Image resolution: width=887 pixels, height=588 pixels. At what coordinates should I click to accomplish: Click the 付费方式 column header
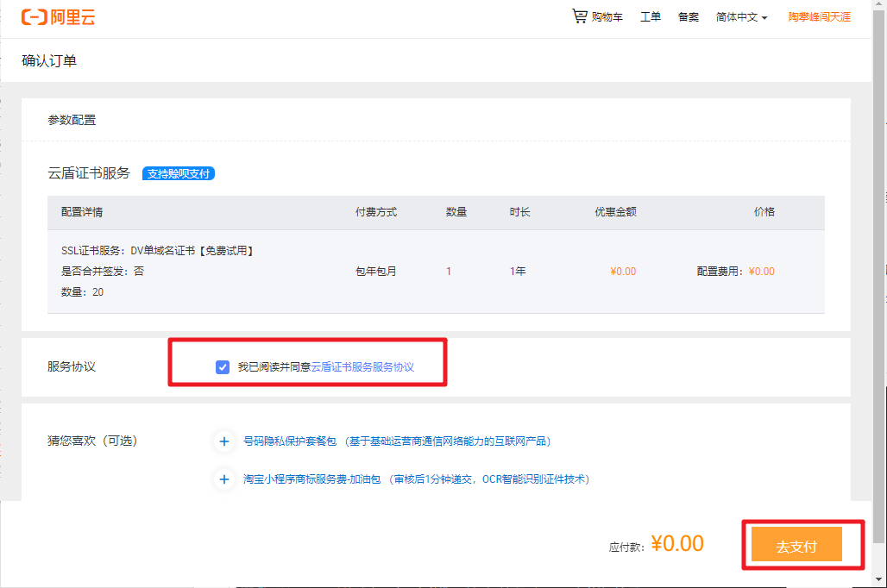click(376, 212)
